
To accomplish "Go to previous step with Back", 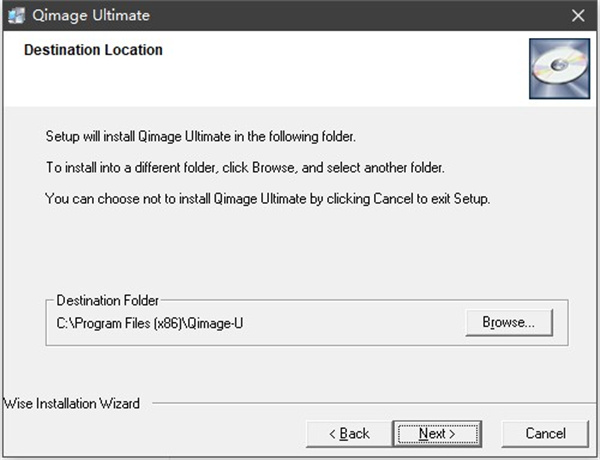I will click(350, 433).
